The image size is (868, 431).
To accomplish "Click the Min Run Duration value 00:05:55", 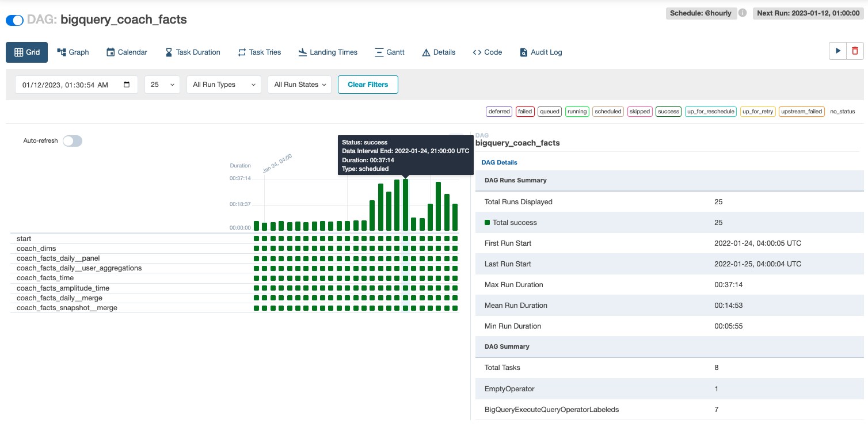I will (x=728, y=326).
